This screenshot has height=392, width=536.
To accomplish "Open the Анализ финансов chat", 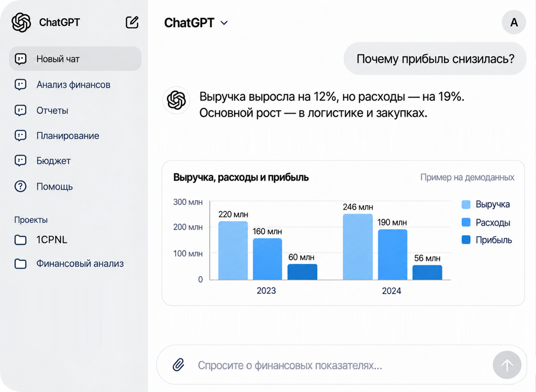I will (x=73, y=85).
